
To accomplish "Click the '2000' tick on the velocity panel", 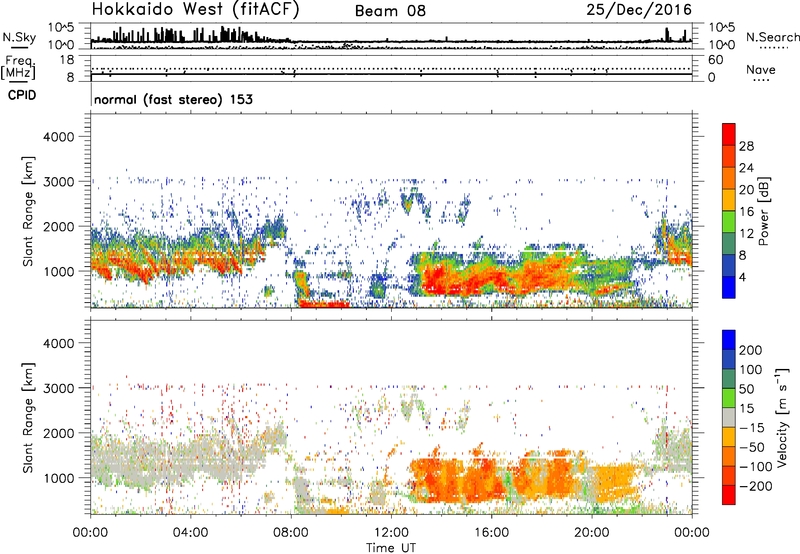I will pyautogui.click(x=59, y=433).
